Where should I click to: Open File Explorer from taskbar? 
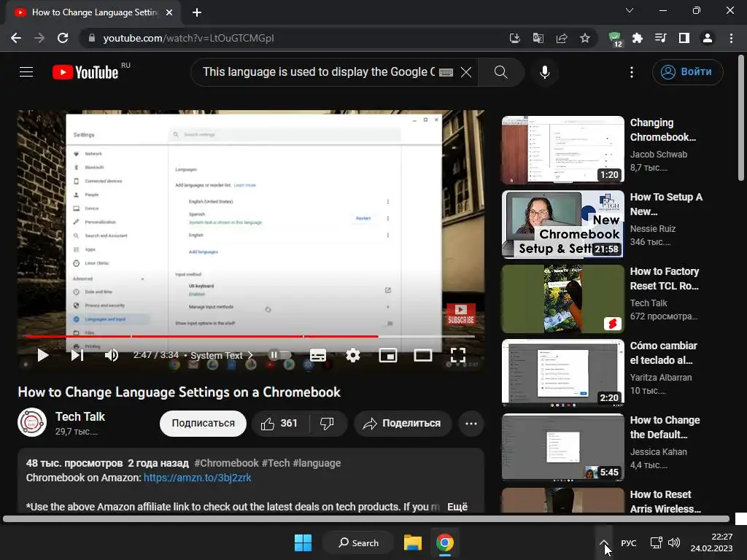coord(413,542)
